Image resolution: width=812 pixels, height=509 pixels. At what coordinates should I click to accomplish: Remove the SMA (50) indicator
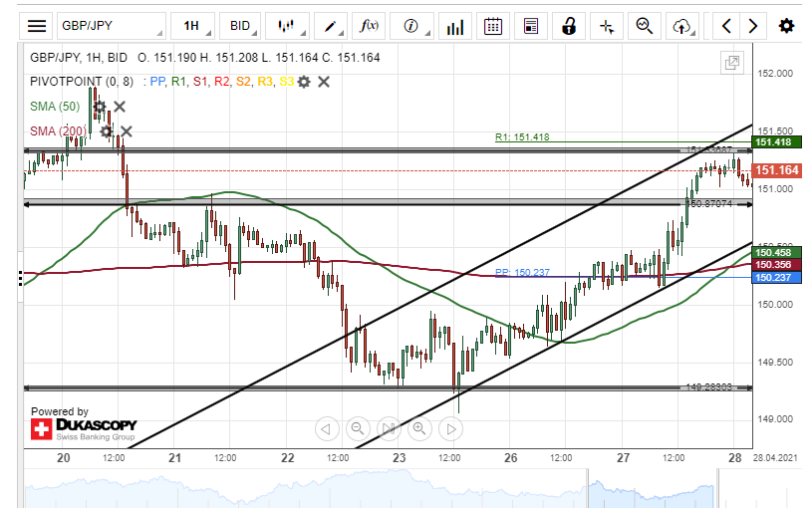click(120, 106)
